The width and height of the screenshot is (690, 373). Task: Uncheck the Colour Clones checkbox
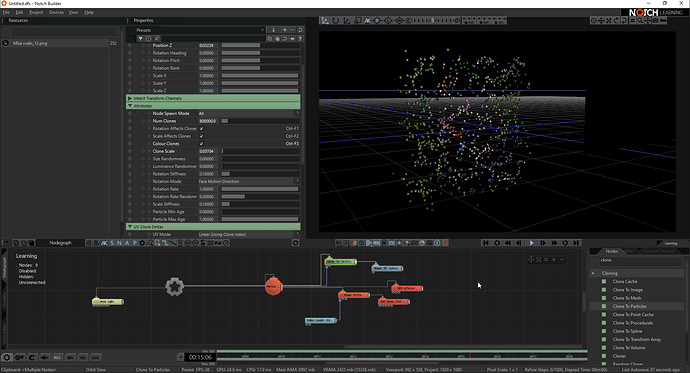click(201, 143)
